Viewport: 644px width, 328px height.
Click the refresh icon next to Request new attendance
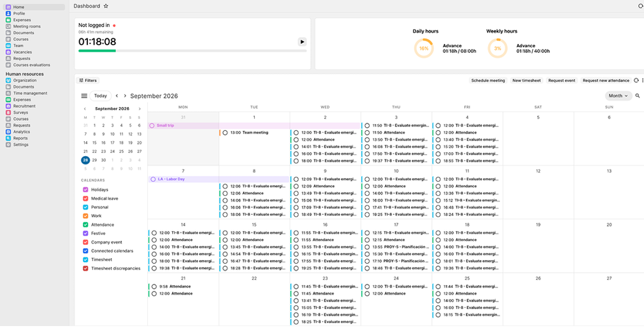[636, 81]
